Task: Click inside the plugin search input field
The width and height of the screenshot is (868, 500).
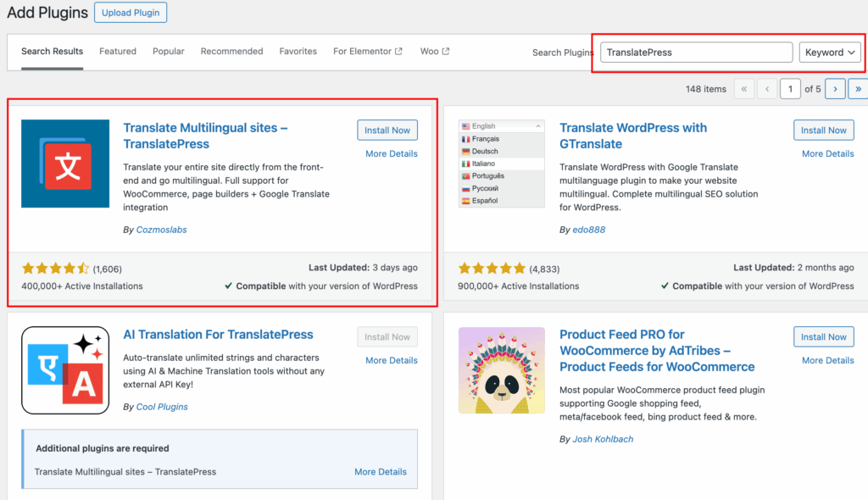Action: (x=695, y=52)
